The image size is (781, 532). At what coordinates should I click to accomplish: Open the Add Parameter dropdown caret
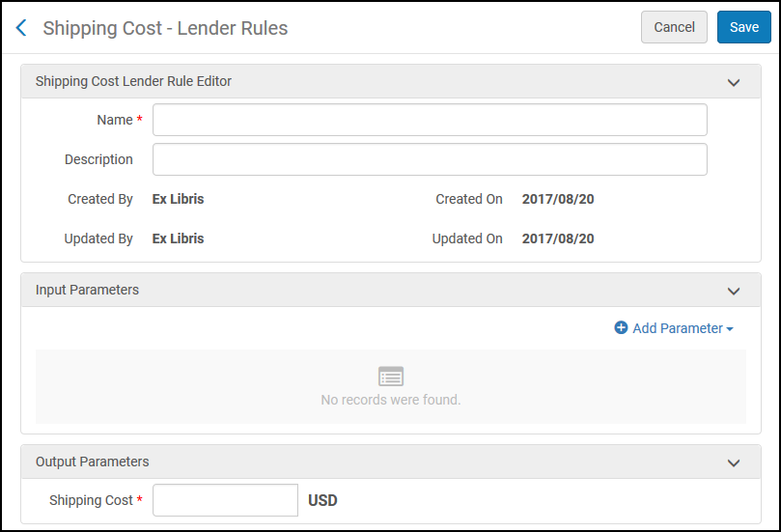(730, 329)
